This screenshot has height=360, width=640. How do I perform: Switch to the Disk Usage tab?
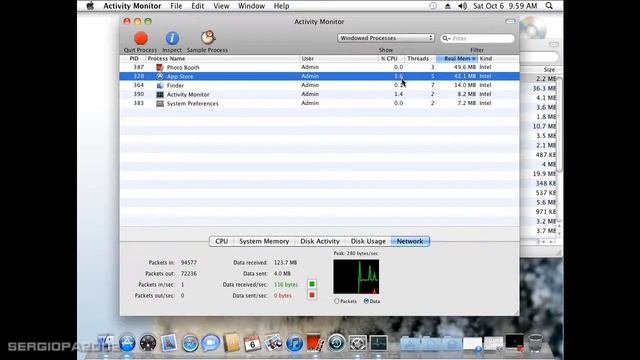click(x=368, y=241)
